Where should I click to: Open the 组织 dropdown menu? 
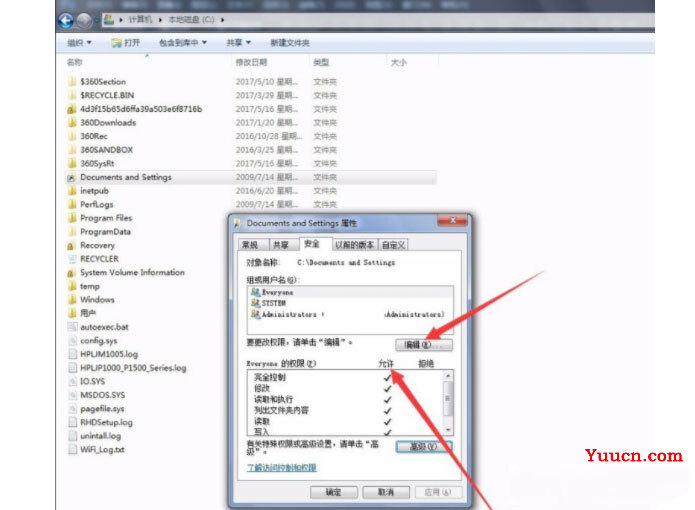tap(79, 43)
